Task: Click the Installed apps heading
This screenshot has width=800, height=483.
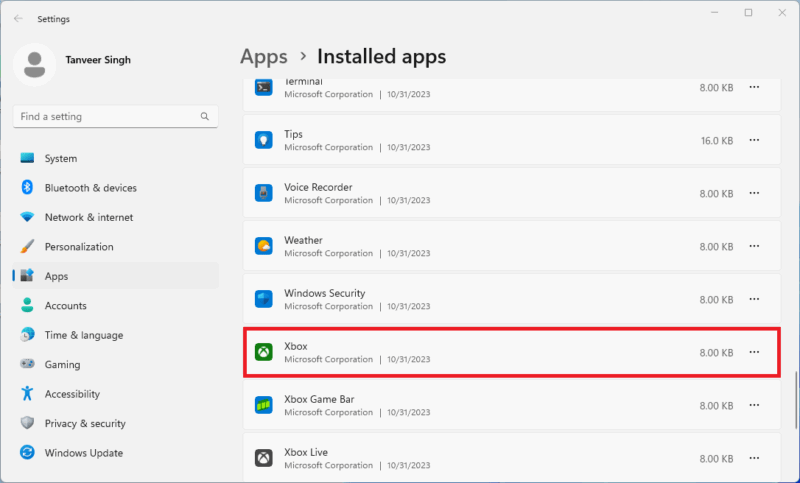Action: (382, 57)
